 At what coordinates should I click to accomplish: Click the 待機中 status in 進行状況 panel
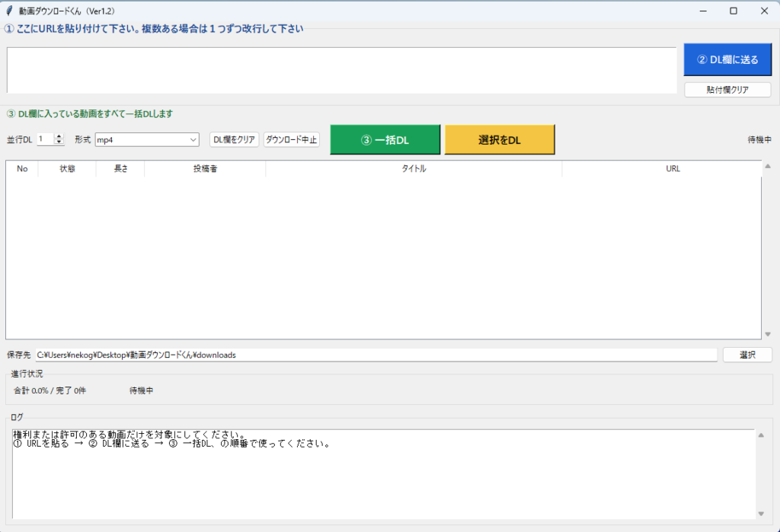click(x=141, y=390)
